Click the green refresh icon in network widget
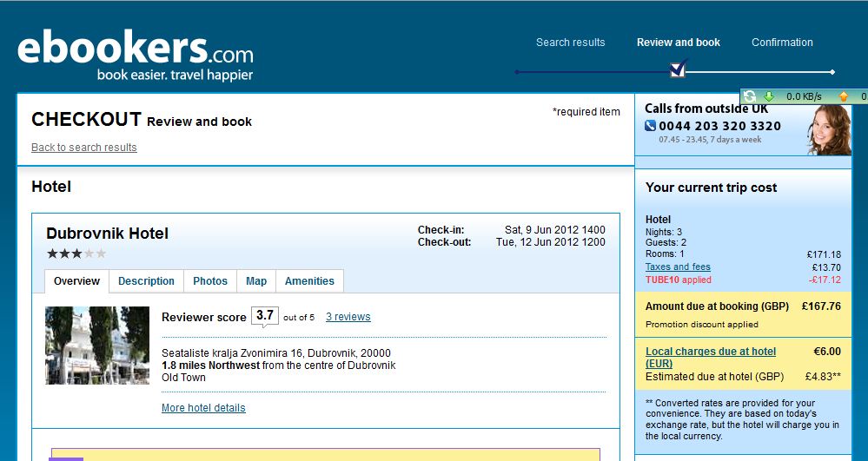Viewport: 868px width, 461px height. pos(750,96)
